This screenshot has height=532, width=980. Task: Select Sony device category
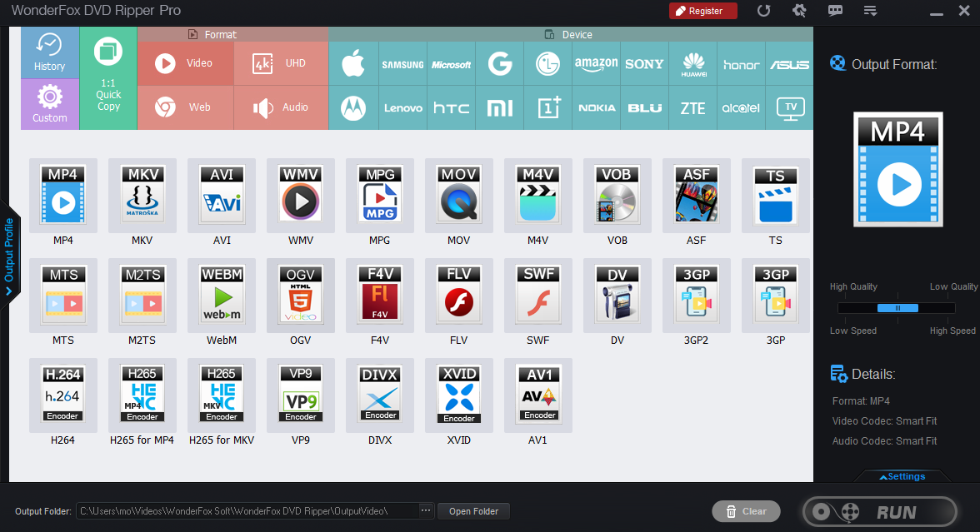click(x=644, y=63)
